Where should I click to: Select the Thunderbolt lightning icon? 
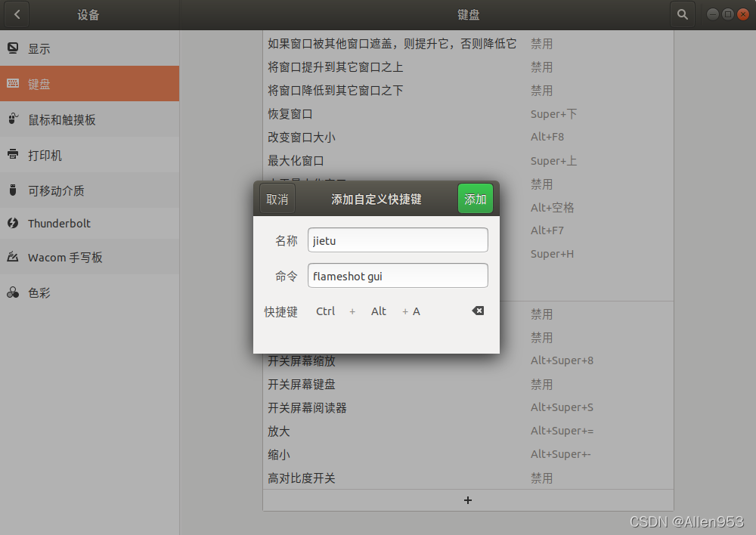click(13, 223)
